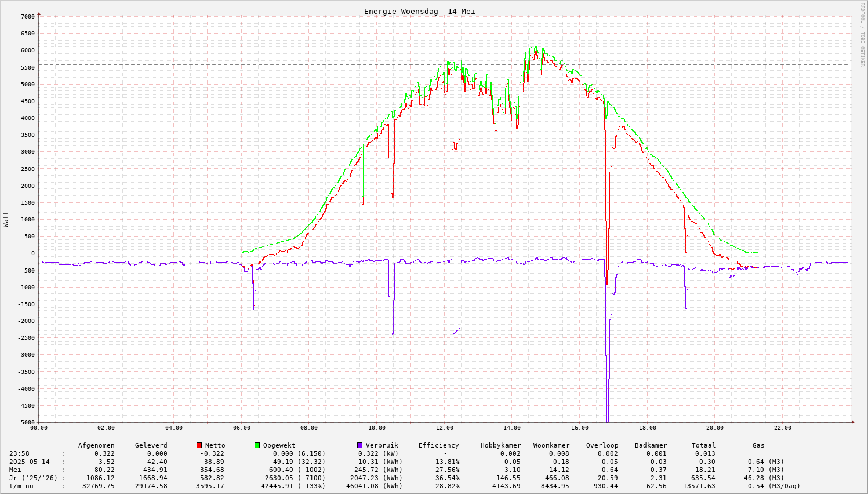Image resolution: width=868 pixels, height=494 pixels.
Task: Click the purple Verbruik legend swatch
Action: pos(360,445)
